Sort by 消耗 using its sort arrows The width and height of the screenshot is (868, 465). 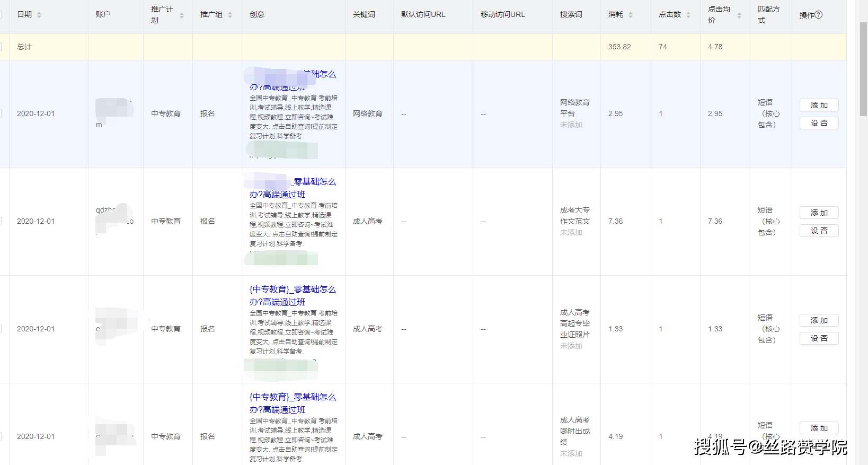[x=631, y=15]
